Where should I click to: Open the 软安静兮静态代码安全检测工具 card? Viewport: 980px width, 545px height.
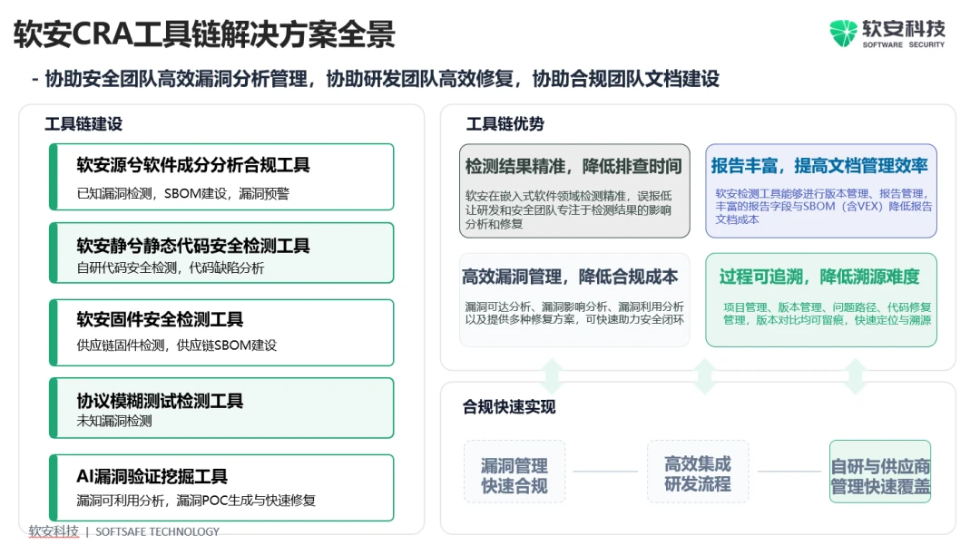[x=222, y=253]
